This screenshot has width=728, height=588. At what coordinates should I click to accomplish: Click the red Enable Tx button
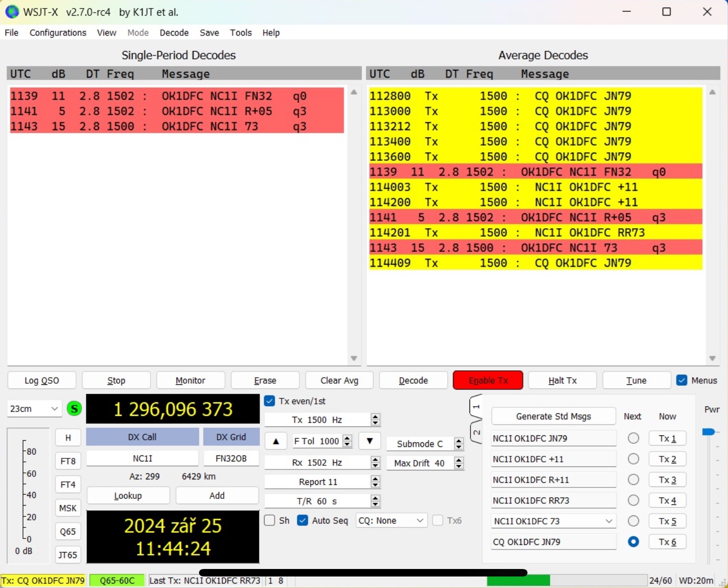click(488, 380)
